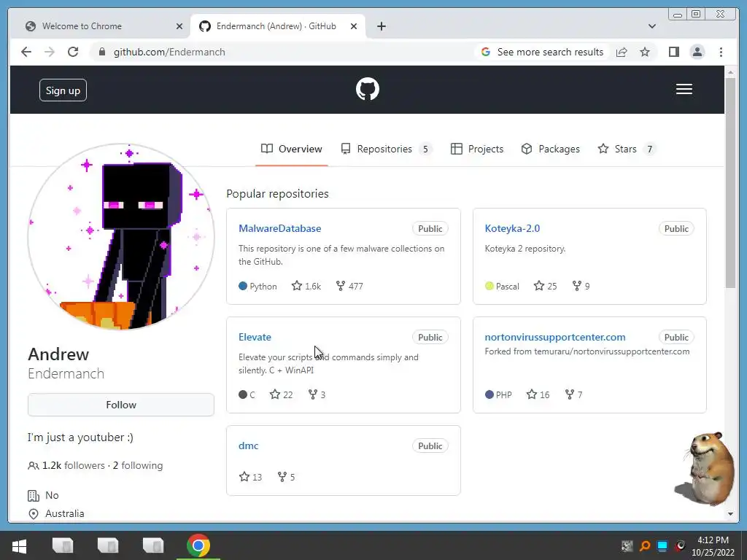Click the share page icon in address bar
Screen dimensions: 747x560
tap(622, 52)
